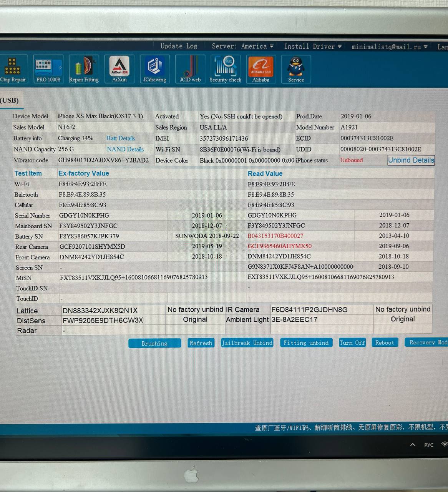Image resolution: width=448 pixels, height=492 pixels.
Task: Open the NAND Details link
Action: [125, 149]
